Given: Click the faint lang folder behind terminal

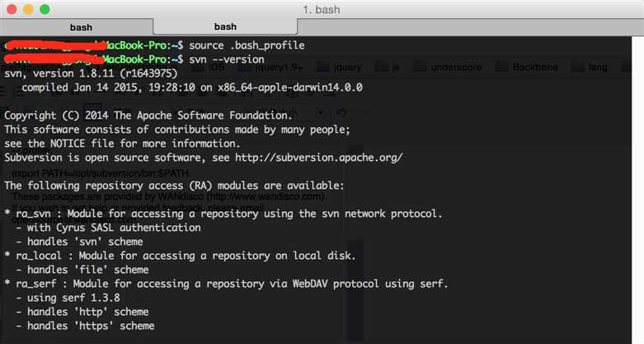Looking at the screenshot, I should [x=590, y=67].
